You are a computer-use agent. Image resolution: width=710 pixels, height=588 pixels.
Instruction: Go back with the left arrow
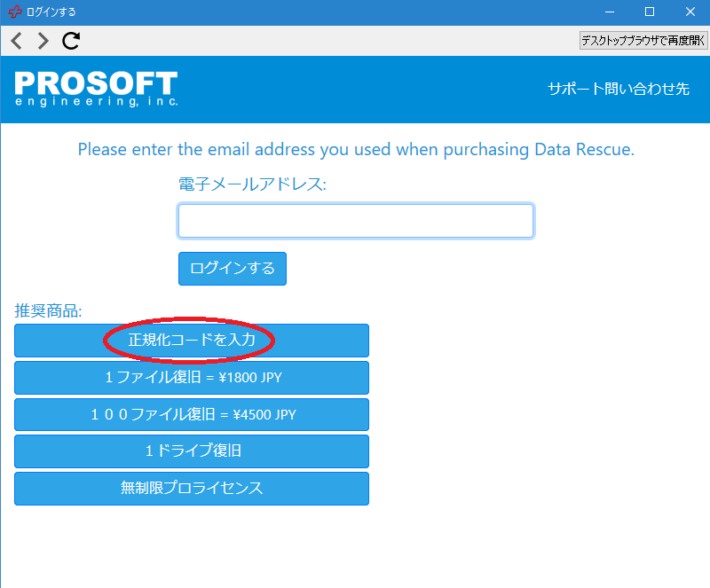[x=17, y=40]
